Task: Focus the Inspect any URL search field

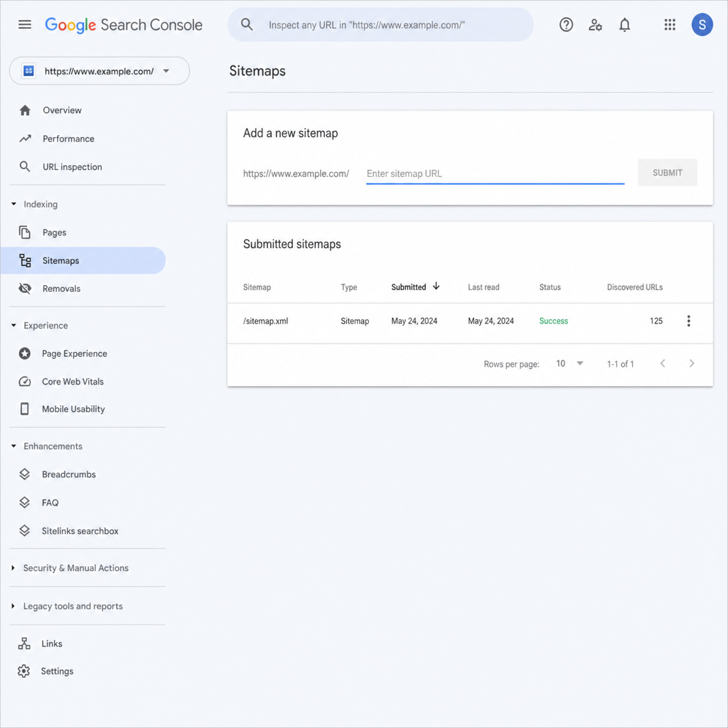Action: point(381,25)
